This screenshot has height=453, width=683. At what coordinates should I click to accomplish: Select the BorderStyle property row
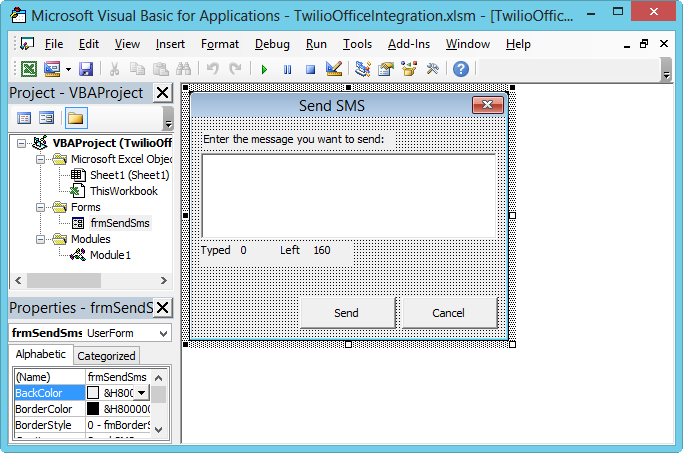(82, 425)
